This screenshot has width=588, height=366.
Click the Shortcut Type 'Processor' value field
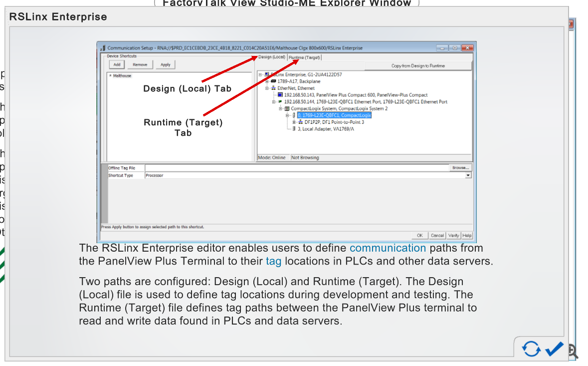[305, 175]
